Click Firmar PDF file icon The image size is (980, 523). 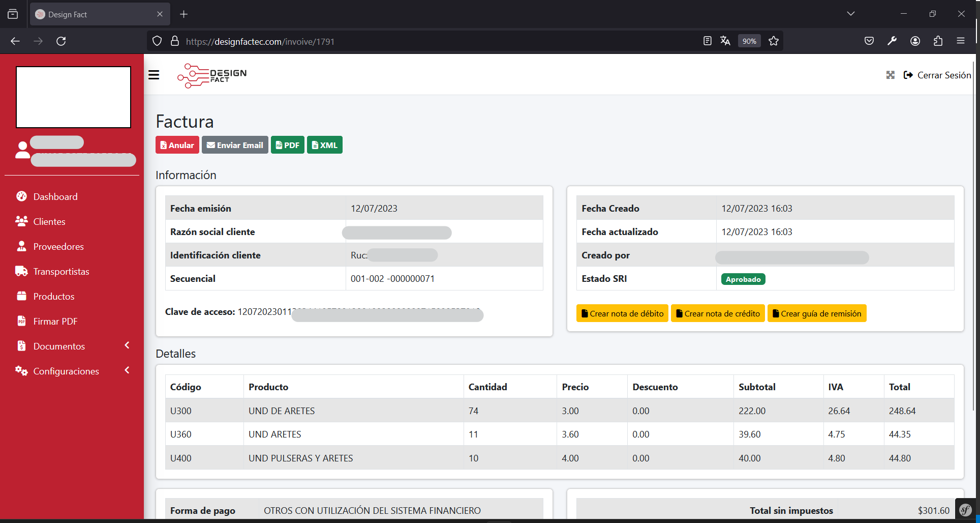pyautogui.click(x=21, y=321)
